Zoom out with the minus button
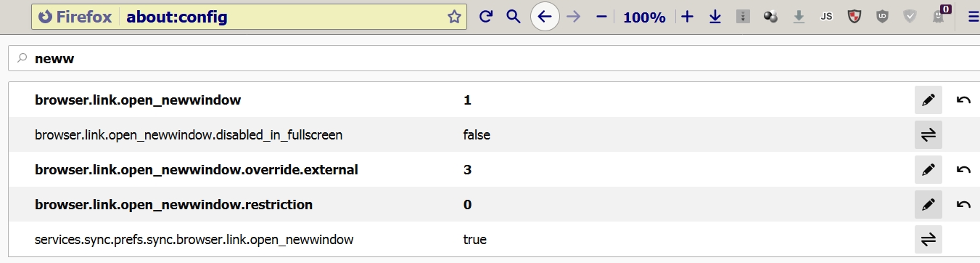980x263 pixels. [x=601, y=17]
